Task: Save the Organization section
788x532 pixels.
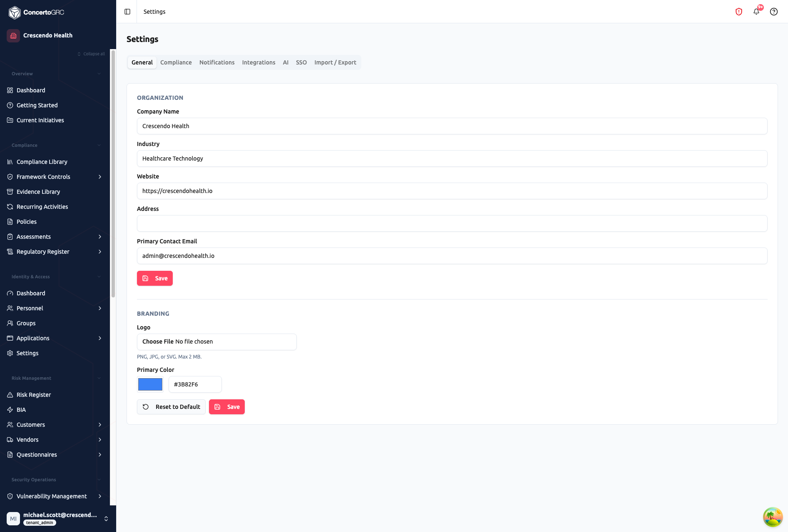Action: (155, 278)
